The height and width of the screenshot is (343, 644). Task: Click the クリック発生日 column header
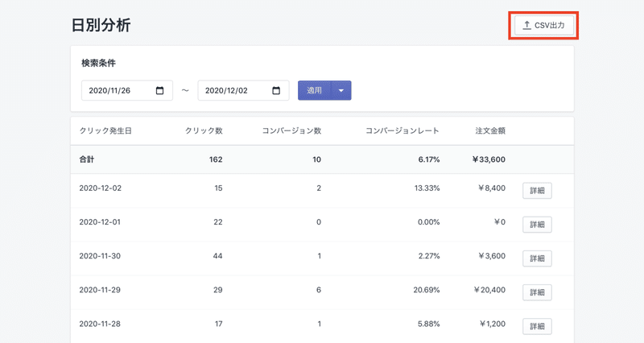105,131
